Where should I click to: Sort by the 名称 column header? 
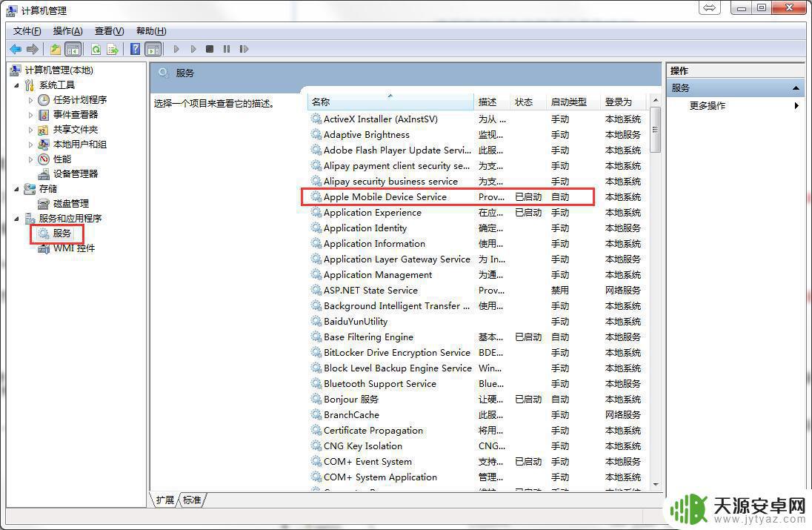[x=390, y=102]
